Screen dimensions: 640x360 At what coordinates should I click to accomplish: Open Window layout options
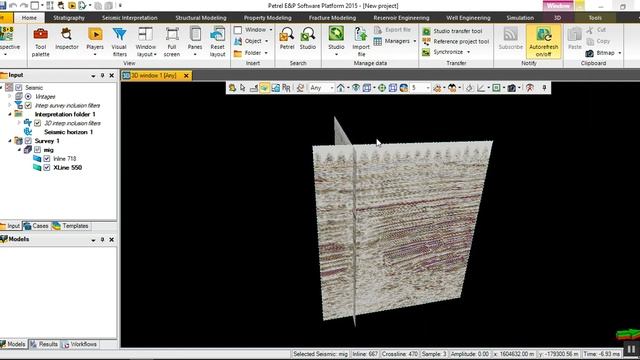pos(146,42)
